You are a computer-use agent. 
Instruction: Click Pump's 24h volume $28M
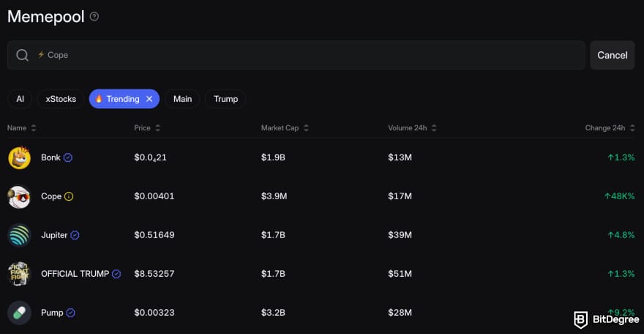400,313
